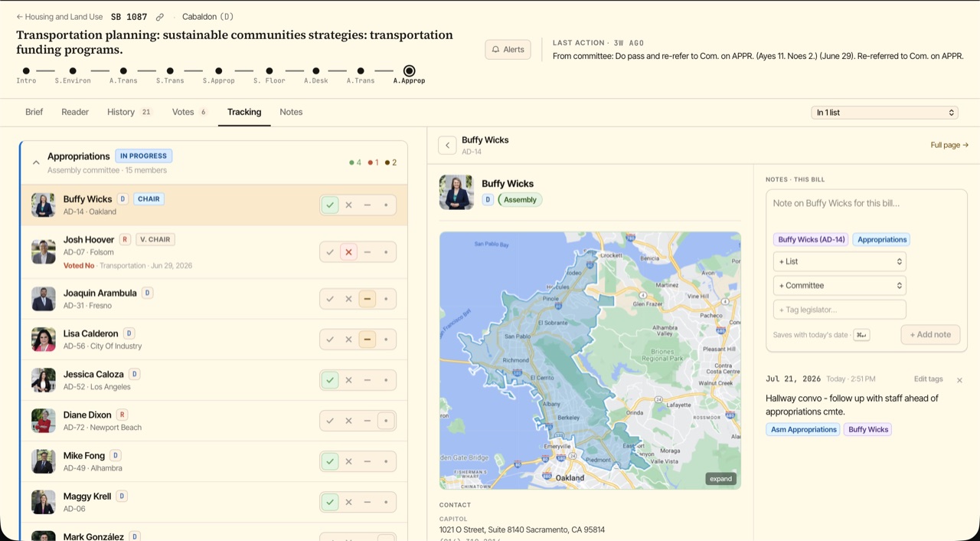Click Buffy Wicks' large profile photo

(x=456, y=192)
